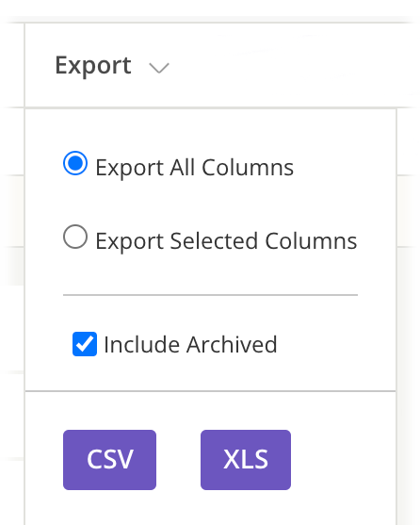Viewport: 420px width, 525px height.
Task: Switch export scope to selected columns only
Action: click(75, 237)
